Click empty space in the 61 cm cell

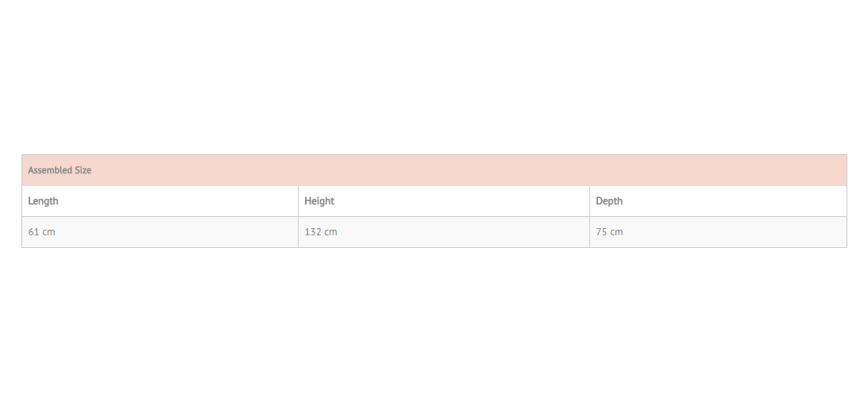click(177, 232)
